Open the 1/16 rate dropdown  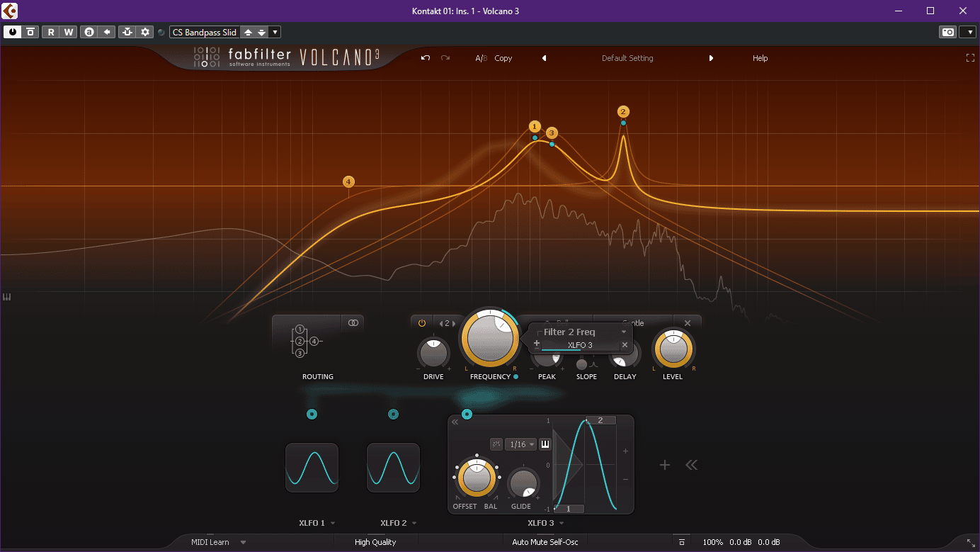[520, 444]
